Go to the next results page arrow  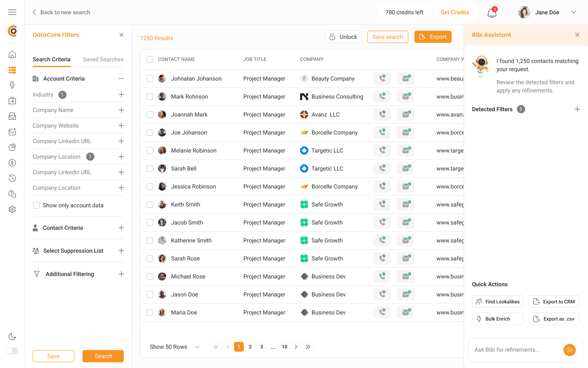[296, 347]
